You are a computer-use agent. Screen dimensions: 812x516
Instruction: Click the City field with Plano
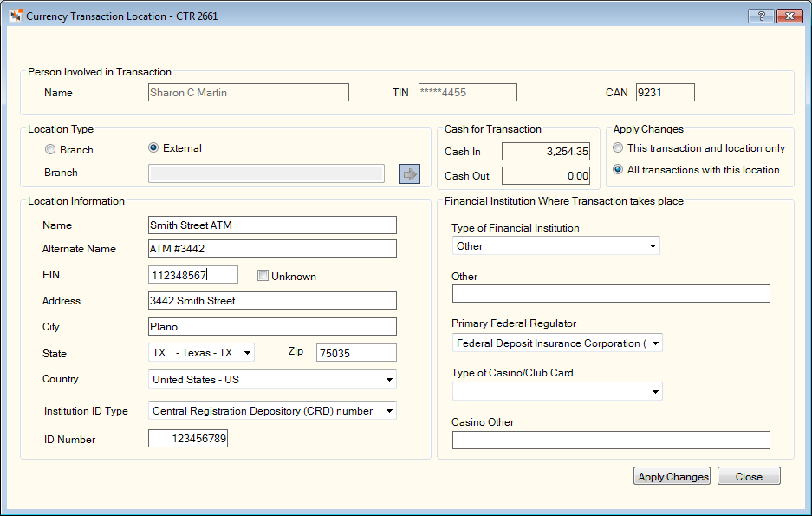point(272,326)
